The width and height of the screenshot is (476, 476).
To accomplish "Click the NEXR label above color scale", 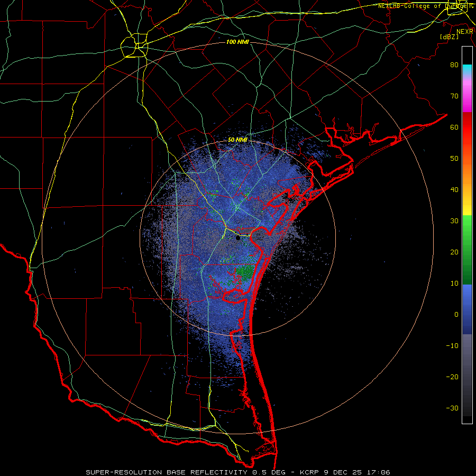I will click(464, 32).
